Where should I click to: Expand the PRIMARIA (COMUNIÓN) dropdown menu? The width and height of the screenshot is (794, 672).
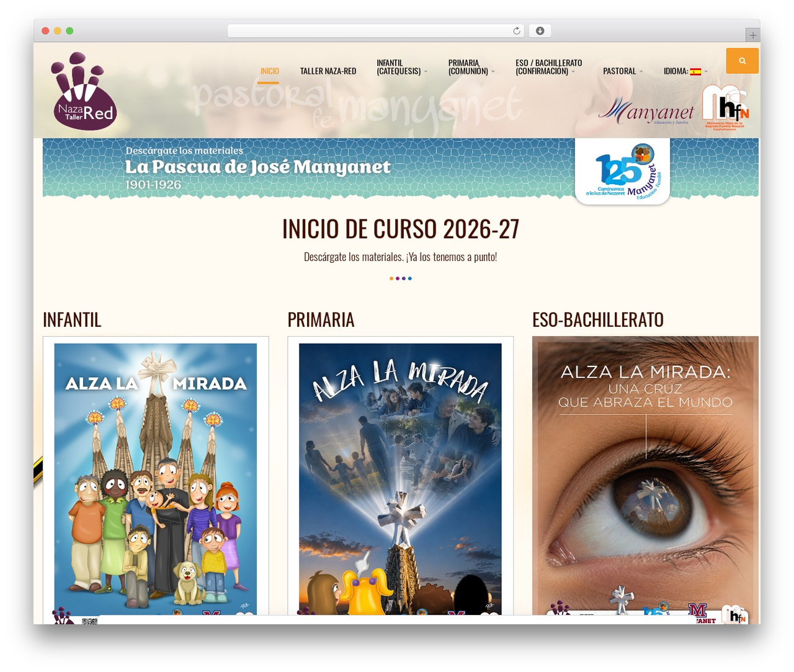tap(471, 67)
